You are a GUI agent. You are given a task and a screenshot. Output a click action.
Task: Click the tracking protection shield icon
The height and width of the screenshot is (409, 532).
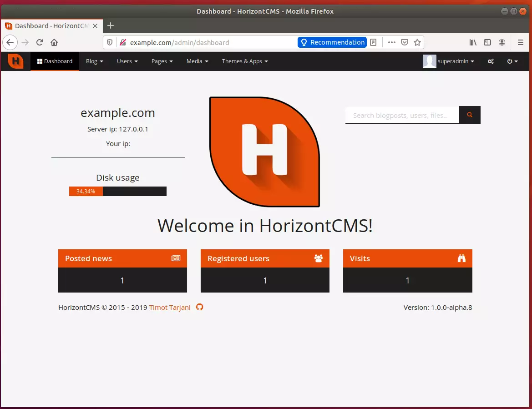[x=110, y=42]
